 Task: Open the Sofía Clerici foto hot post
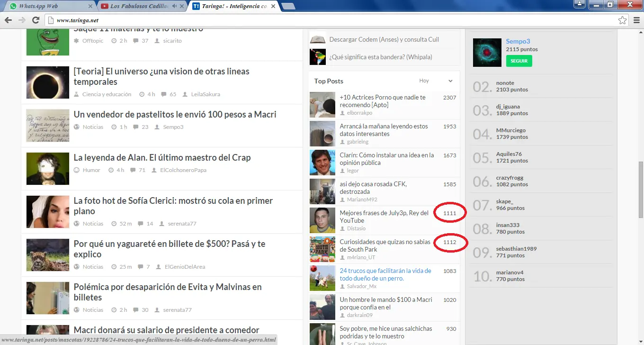click(x=173, y=206)
